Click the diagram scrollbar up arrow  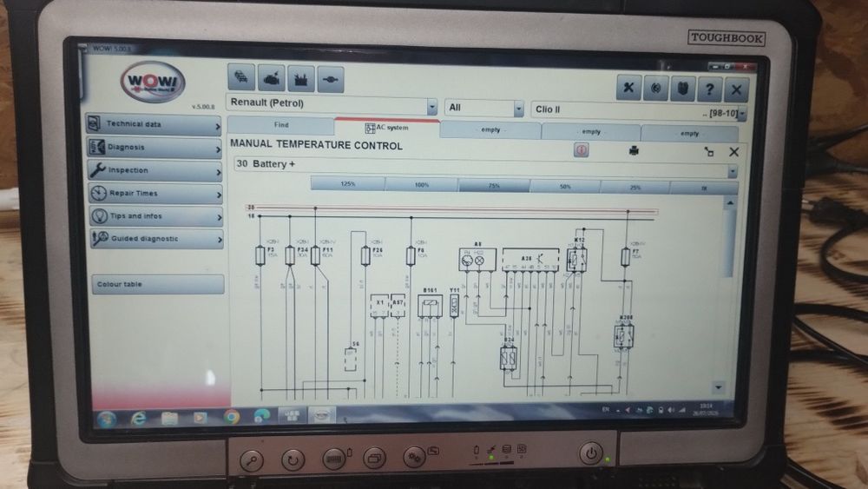(x=730, y=204)
